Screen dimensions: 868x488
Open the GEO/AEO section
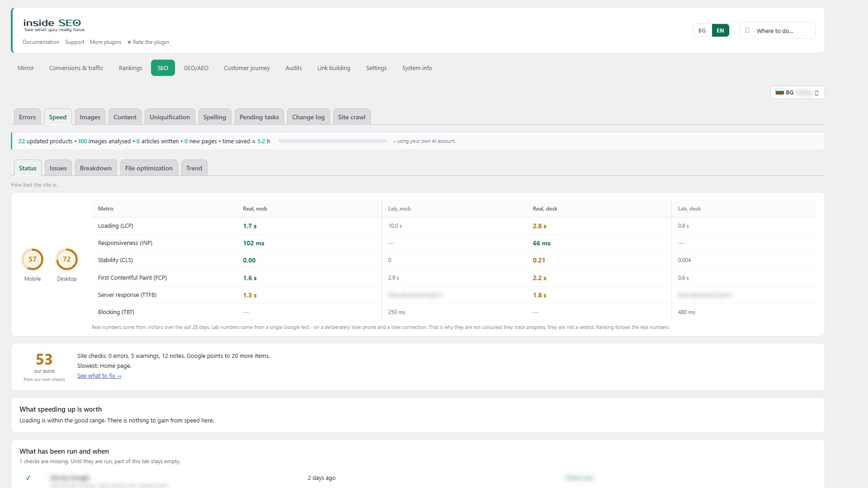coord(196,68)
